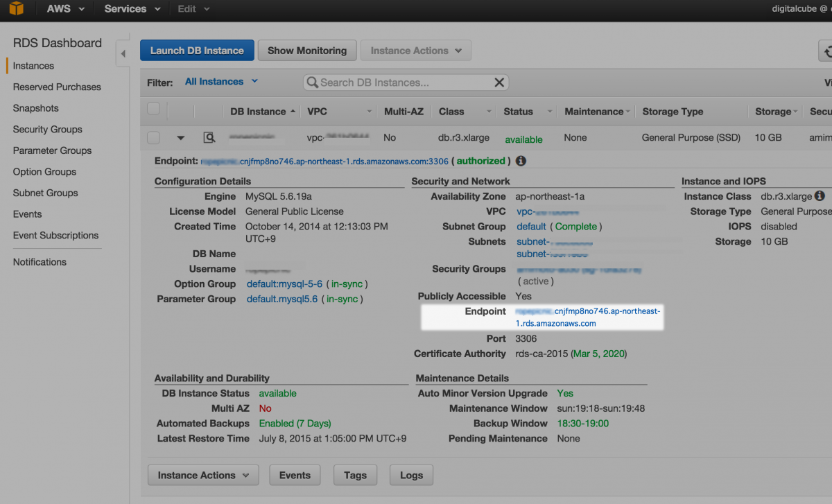Expand the DB instance row disclosure arrow
The height and width of the screenshot is (504, 832).
point(181,137)
